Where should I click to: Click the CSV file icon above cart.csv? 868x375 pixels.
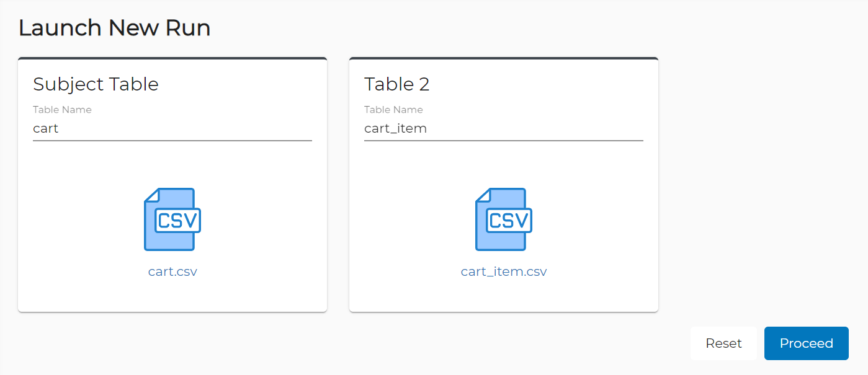click(x=172, y=219)
